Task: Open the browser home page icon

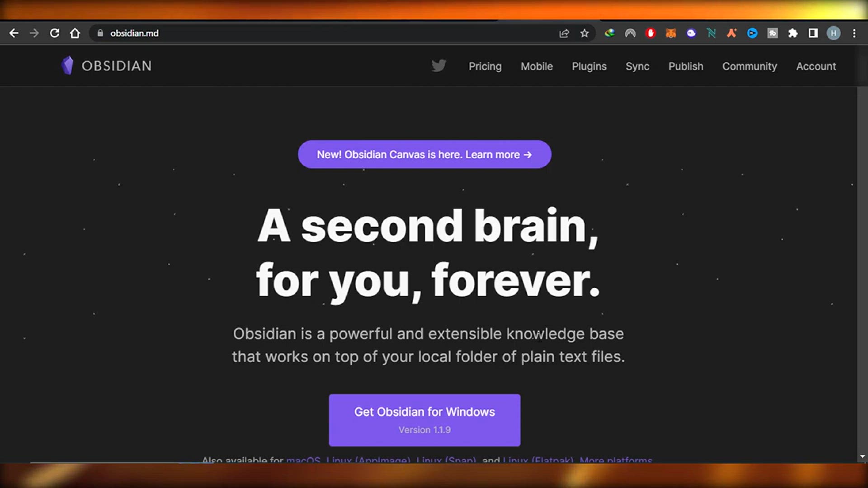Action: tap(75, 33)
